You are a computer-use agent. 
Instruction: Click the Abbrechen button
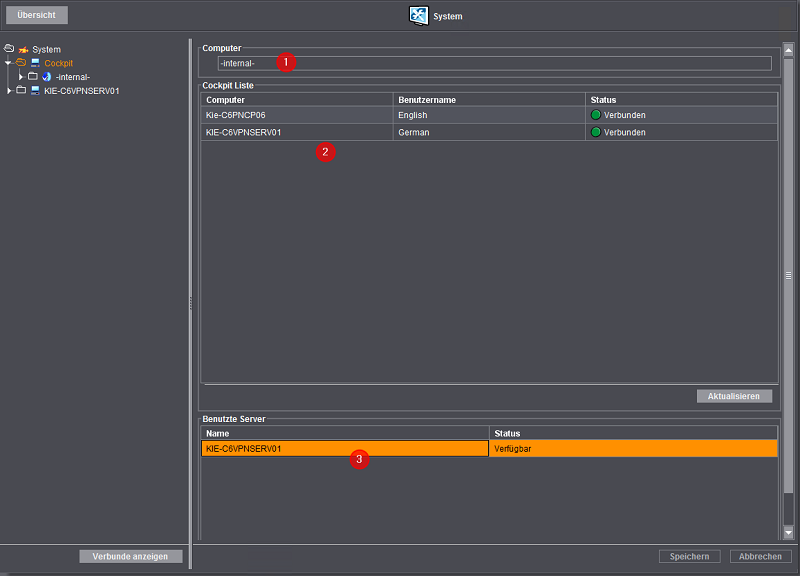[761, 556]
